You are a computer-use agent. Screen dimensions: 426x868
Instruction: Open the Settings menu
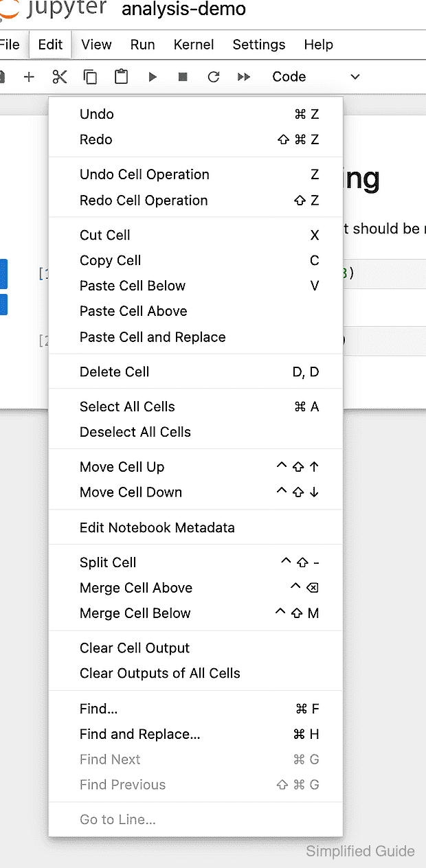click(259, 45)
